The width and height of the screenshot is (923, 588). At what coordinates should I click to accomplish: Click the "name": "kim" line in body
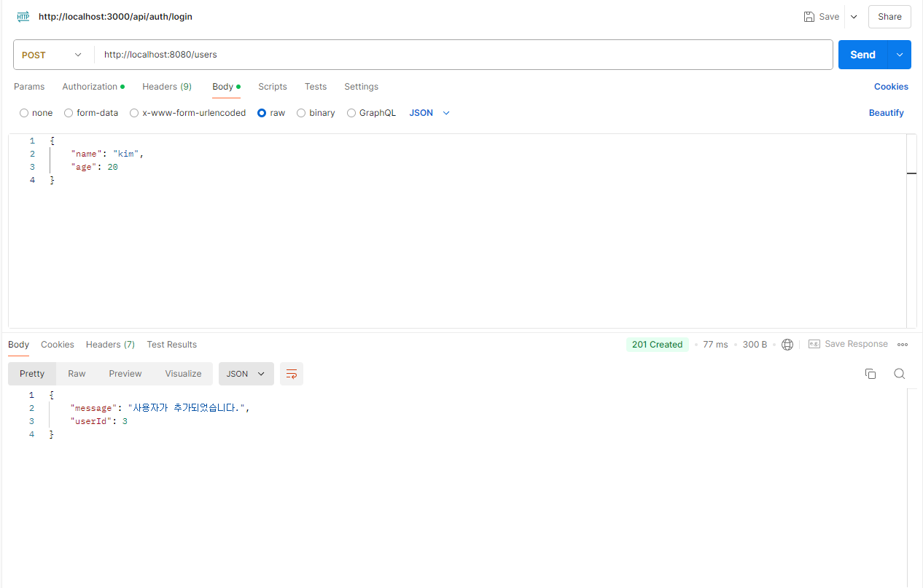[107, 154]
